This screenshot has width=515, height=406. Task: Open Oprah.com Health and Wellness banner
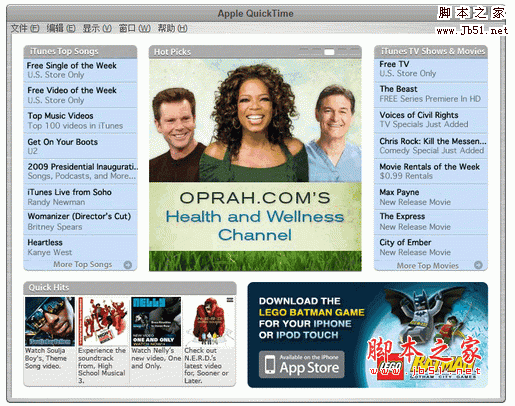255,165
